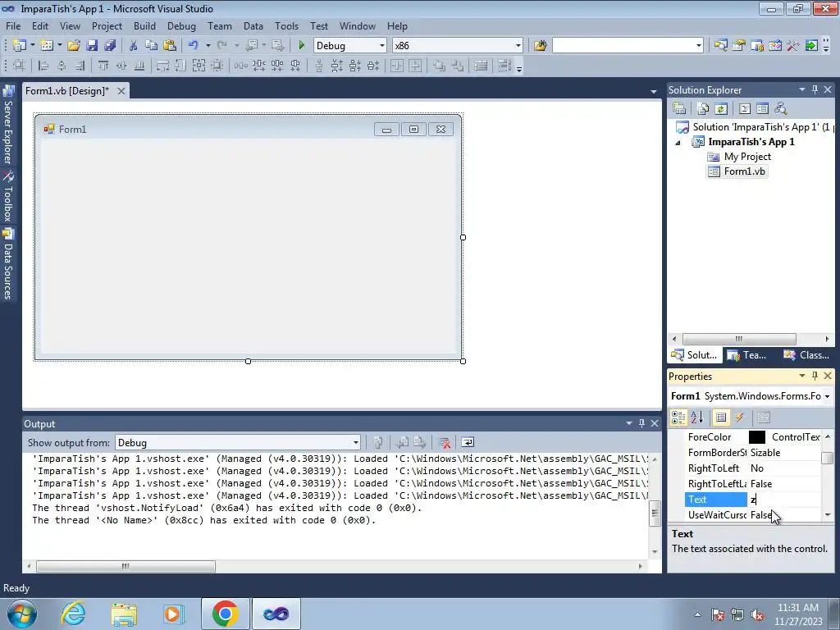Open the Build menu

[144, 25]
